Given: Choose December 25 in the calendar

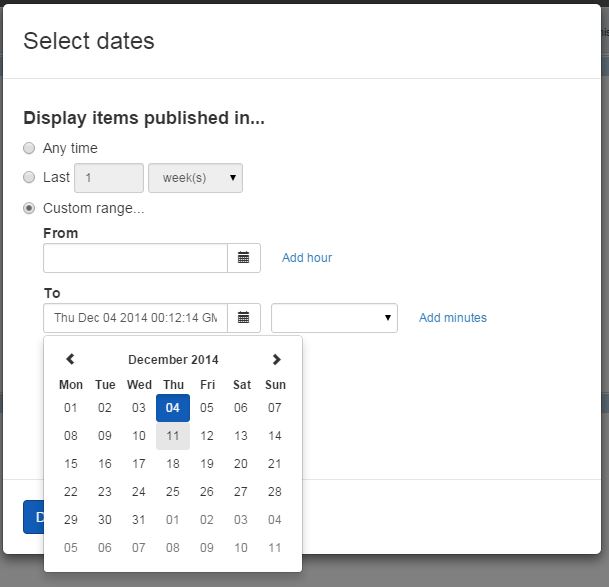Looking at the screenshot, I should (173, 492).
